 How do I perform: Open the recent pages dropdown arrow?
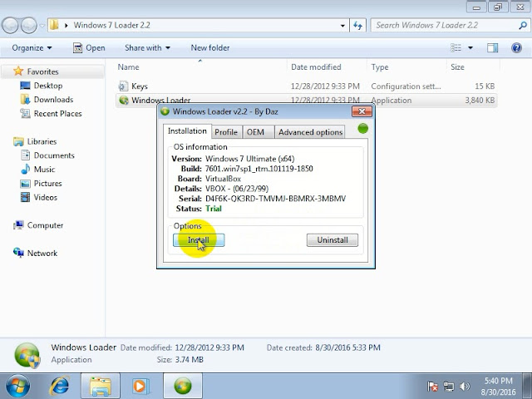pyautogui.click(x=42, y=26)
